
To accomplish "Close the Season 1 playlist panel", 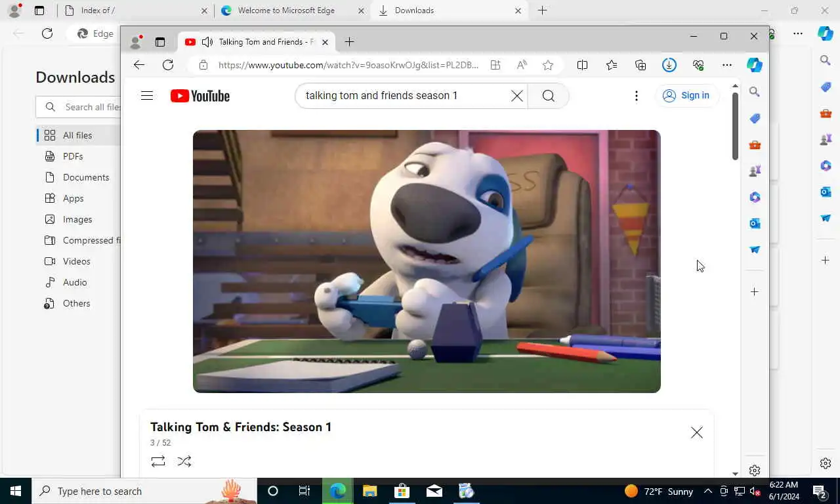I will click(697, 432).
